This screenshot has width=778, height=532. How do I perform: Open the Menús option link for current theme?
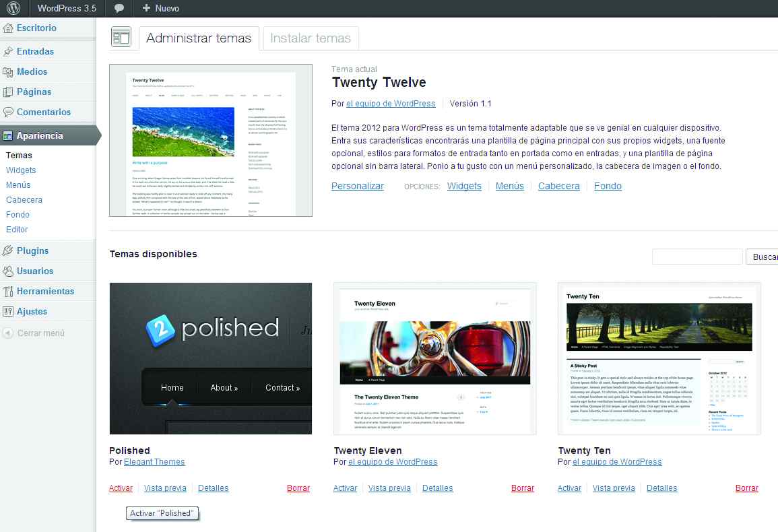509,186
